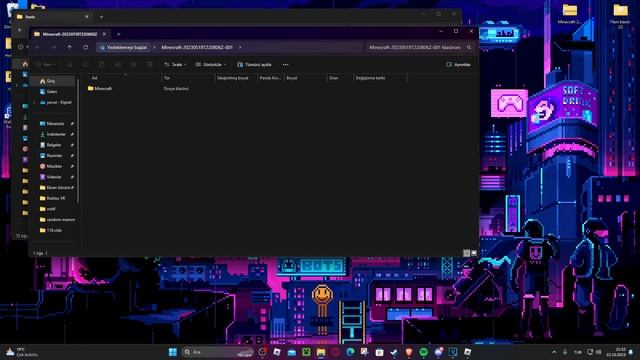
Task: Unpin Masaüstü using its pin icon
Action: (72, 123)
